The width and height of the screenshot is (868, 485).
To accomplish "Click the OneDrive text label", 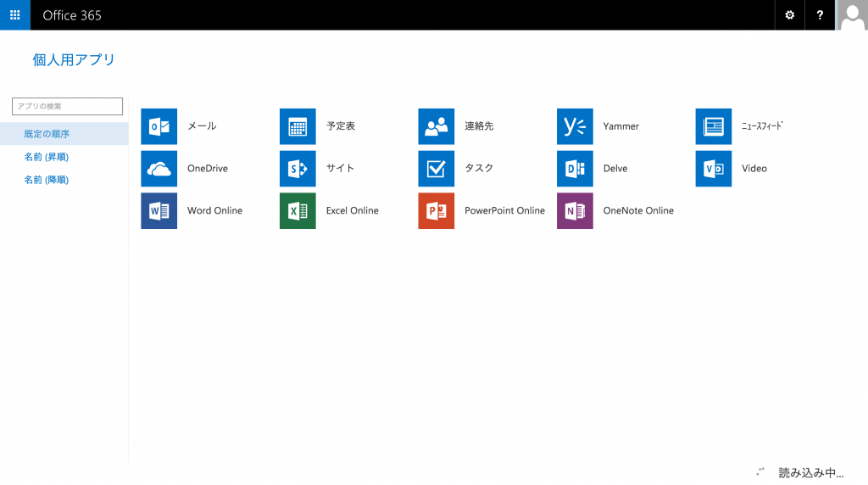I will coord(208,169).
